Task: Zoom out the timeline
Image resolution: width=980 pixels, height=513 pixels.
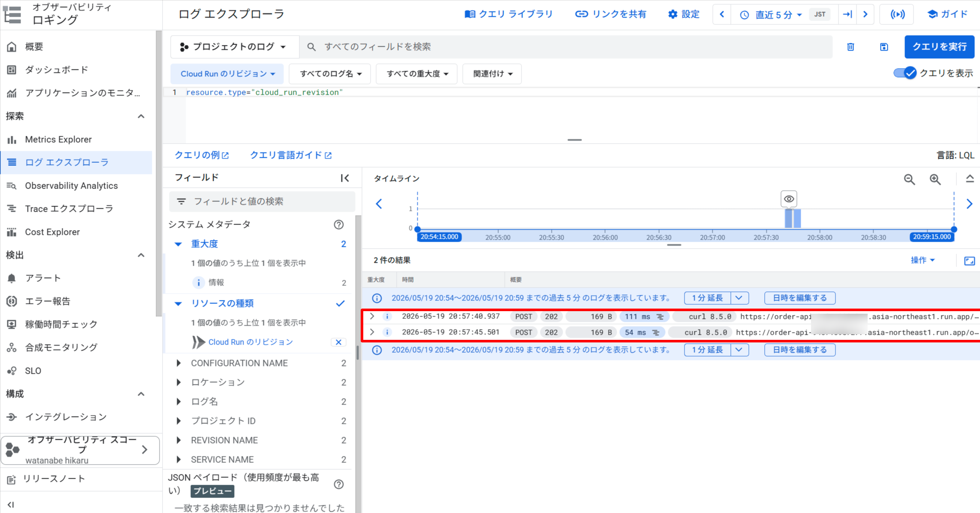Action: (x=909, y=179)
